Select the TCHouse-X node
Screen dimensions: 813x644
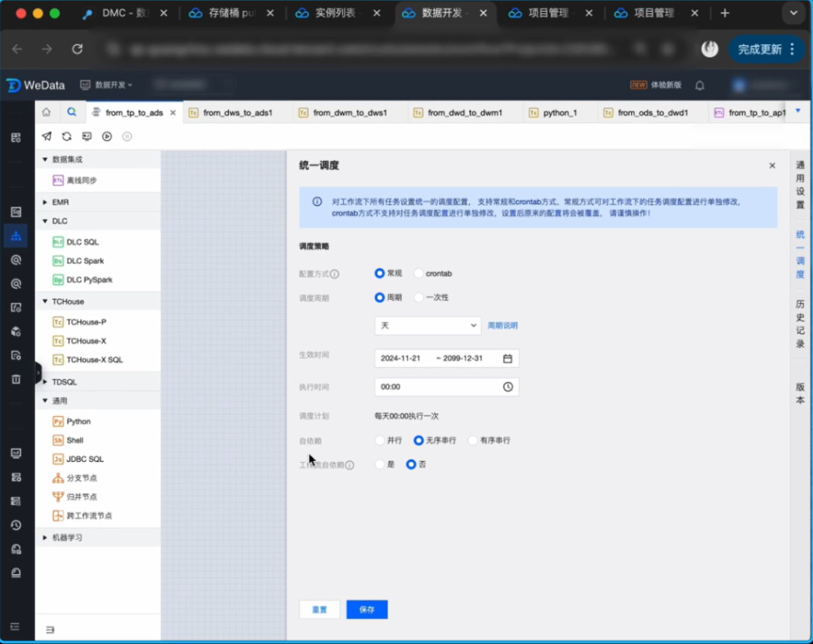(x=80, y=341)
